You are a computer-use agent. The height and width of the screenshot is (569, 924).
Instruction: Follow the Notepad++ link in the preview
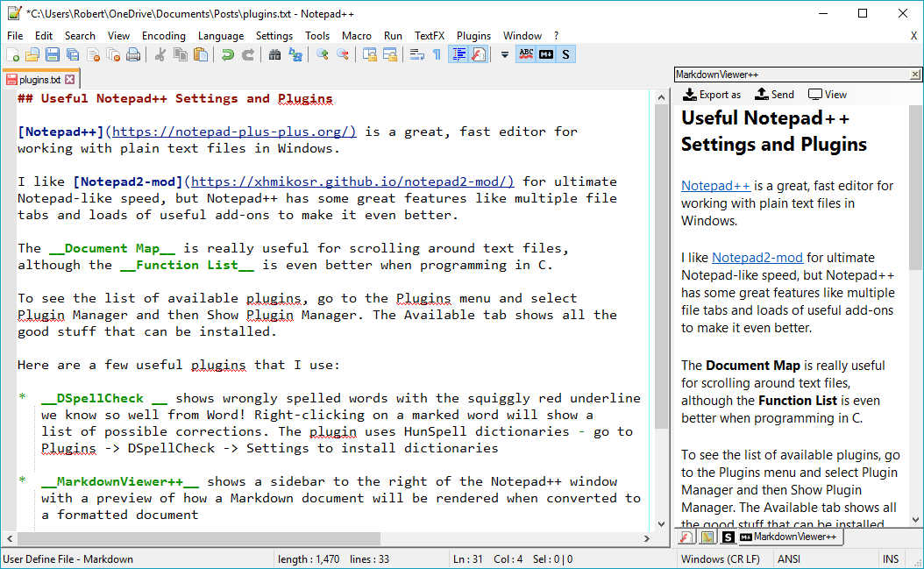[715, 186]
